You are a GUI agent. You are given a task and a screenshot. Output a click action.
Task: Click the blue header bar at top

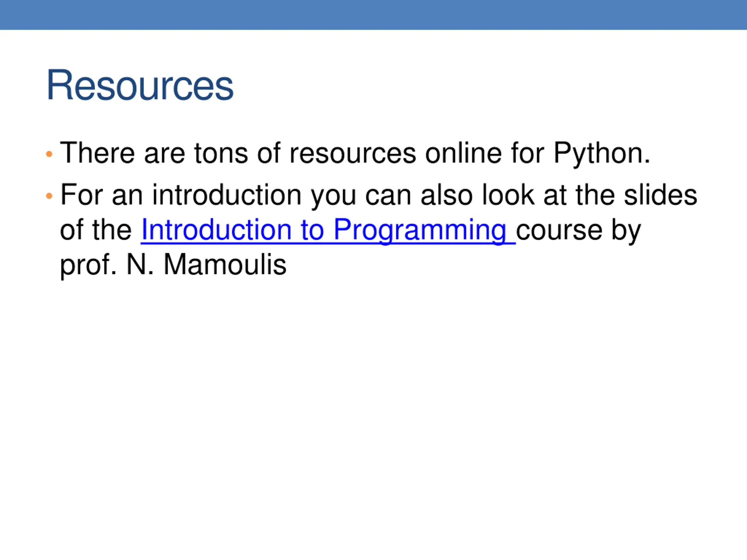[x=373, y=15]
